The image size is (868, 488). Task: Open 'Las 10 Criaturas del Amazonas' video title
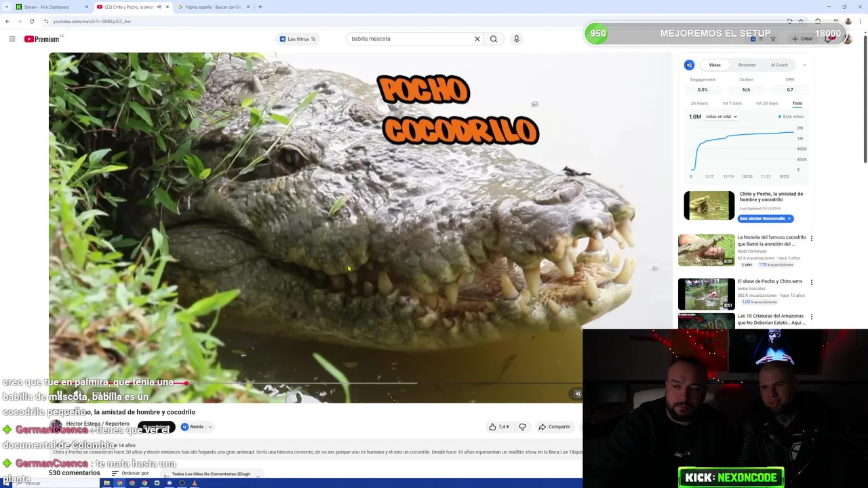tap(770, 319)
